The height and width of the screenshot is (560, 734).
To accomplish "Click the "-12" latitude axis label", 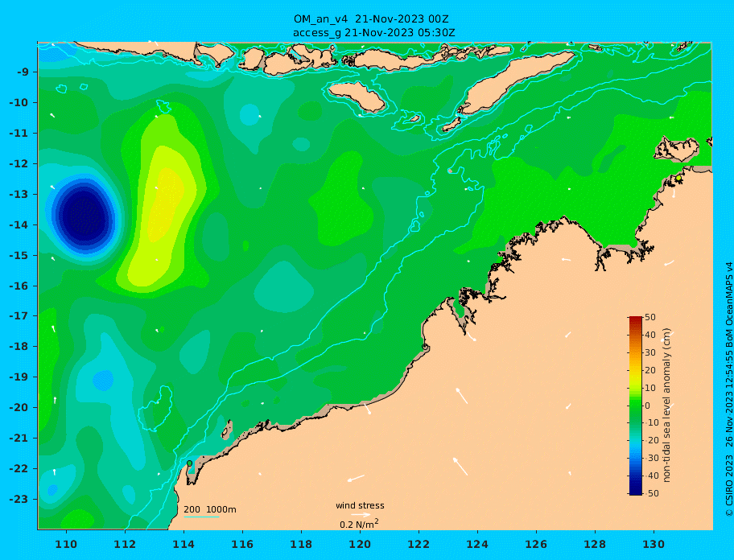I will pyautogui.click(x=19, y=164).
